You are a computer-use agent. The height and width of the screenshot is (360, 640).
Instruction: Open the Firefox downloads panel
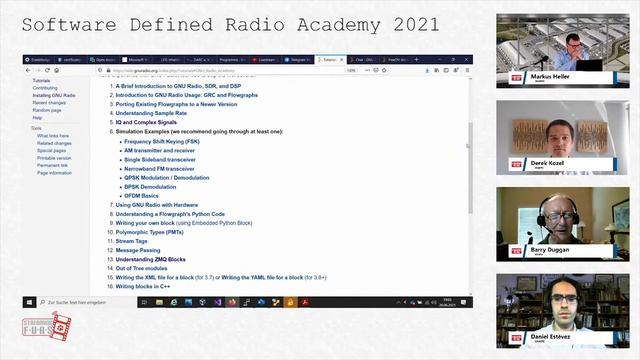(427, 70)
